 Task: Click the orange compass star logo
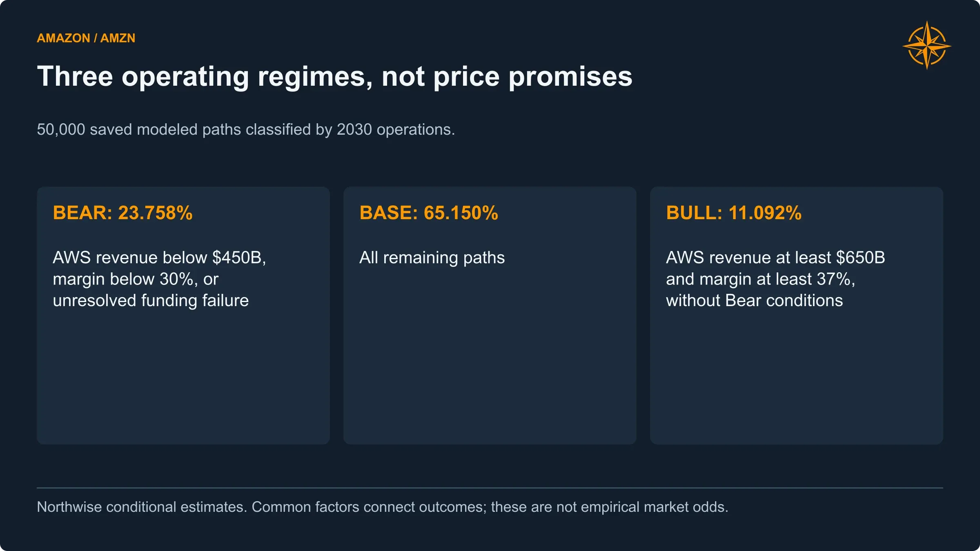(927, 45)
